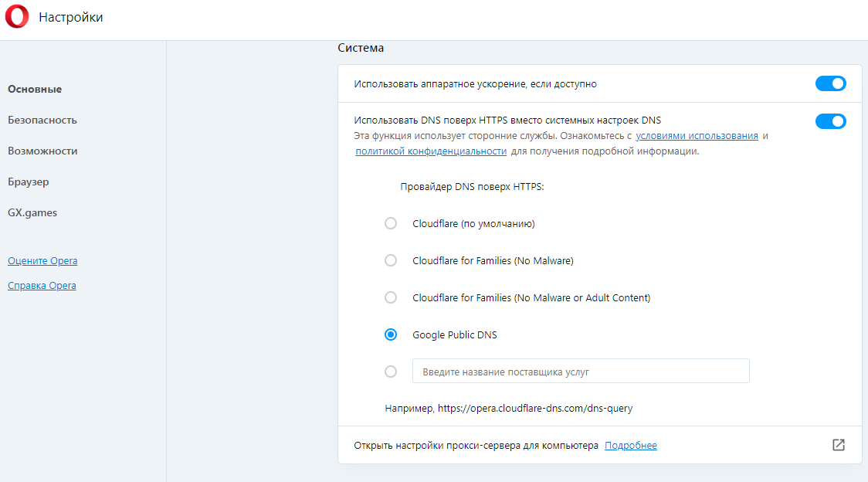
Task: Click the example URL opera.cloudflare-dns.com text
Action: tap(534, 409)
